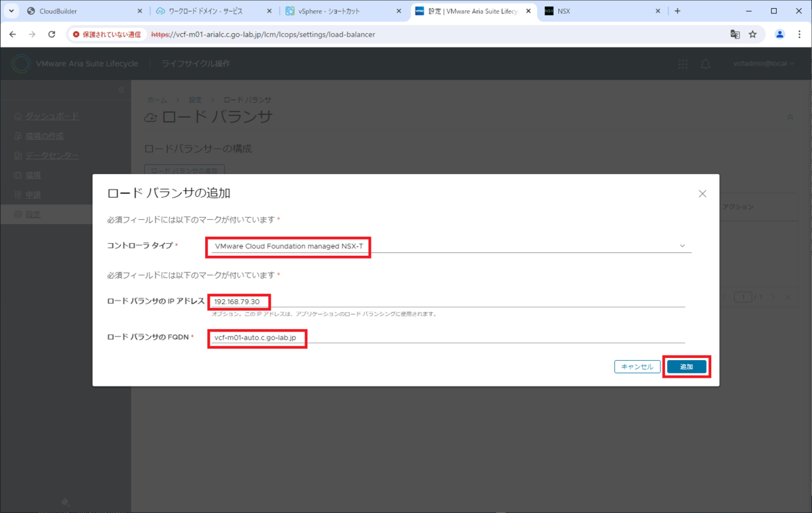Click the 追加 button
The width and height of the screenshot is (812, 513).
pyautogui.click(x=687, y=366)
